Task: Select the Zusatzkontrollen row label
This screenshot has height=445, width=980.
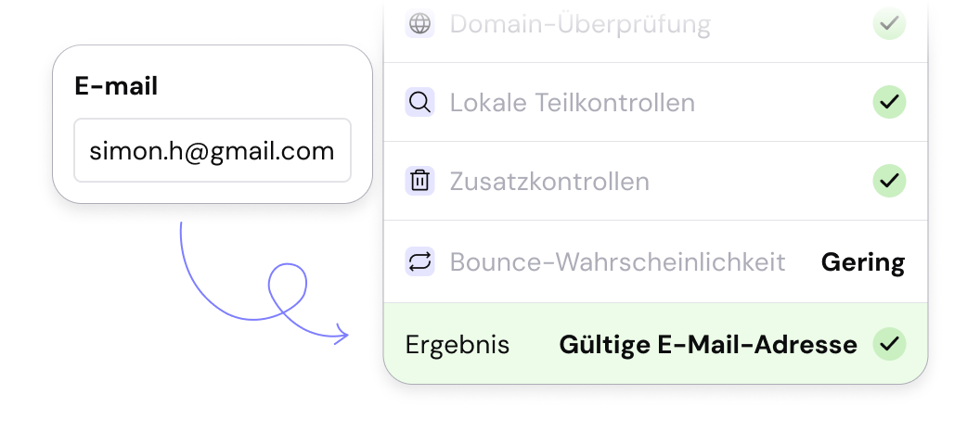Action: coord(549,181)
